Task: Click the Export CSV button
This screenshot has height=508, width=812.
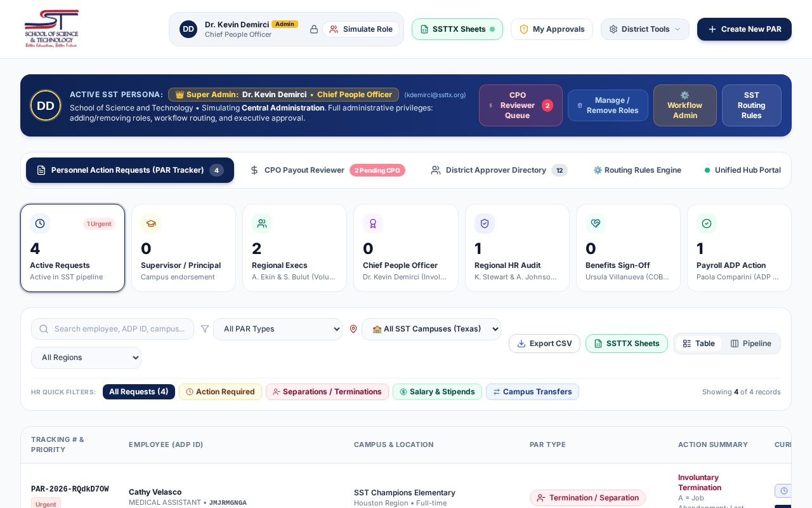Action: pyautogui.click(x=544, y=344)
